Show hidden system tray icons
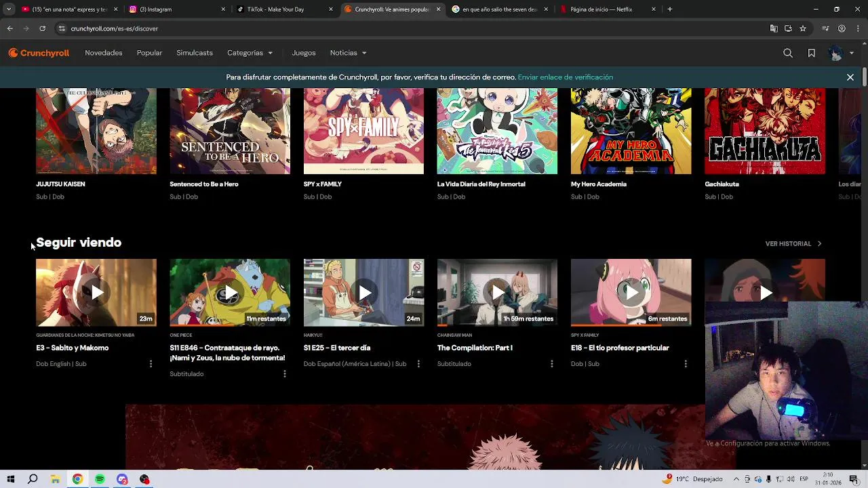868x488 pixels. pos(736,479)
